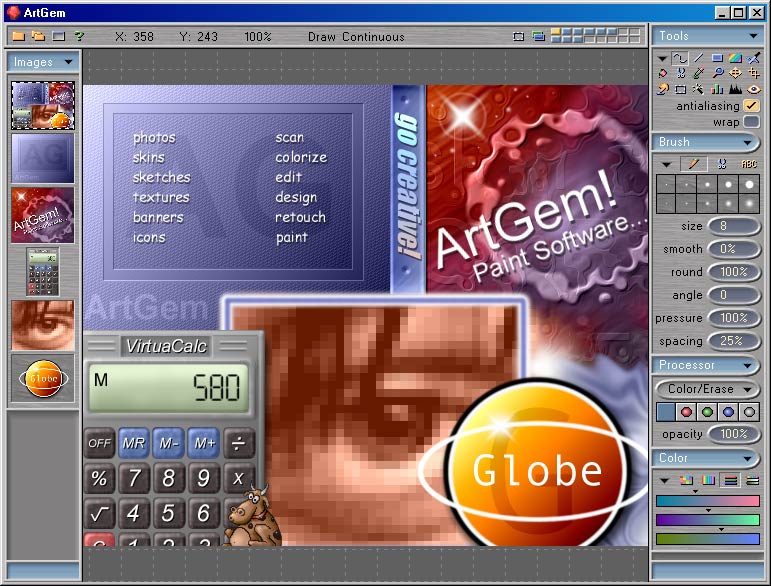This screenshot has height=586, width=771.
Task: Open the brush type options arrow
Action: click(666, 164)
